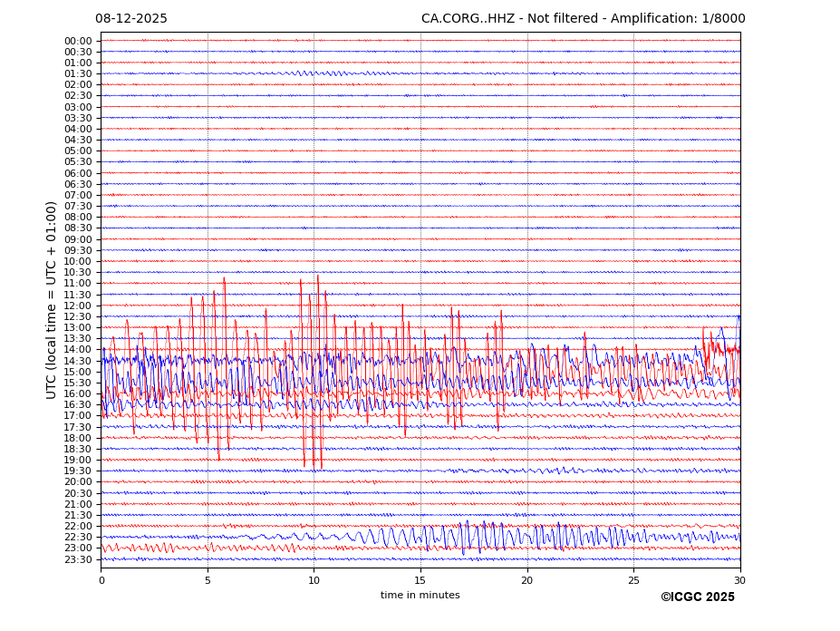Image resolution: width=840 pixels, height=631 pixels.
Task: Click the 22:30 time label
Action: point(78,538)
